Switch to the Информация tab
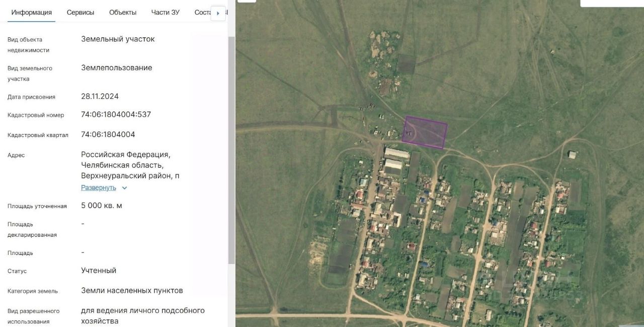 click(32, 13)
